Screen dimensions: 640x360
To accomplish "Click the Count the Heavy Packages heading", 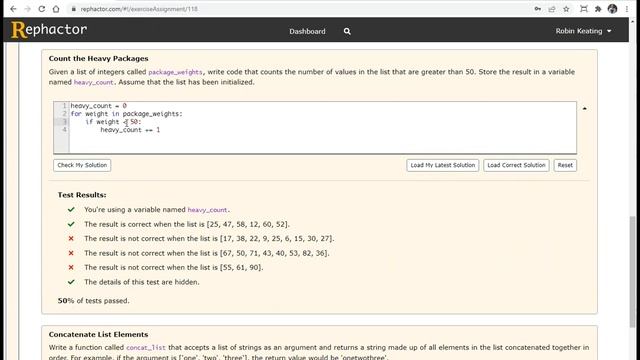I will tap(98, 58).
